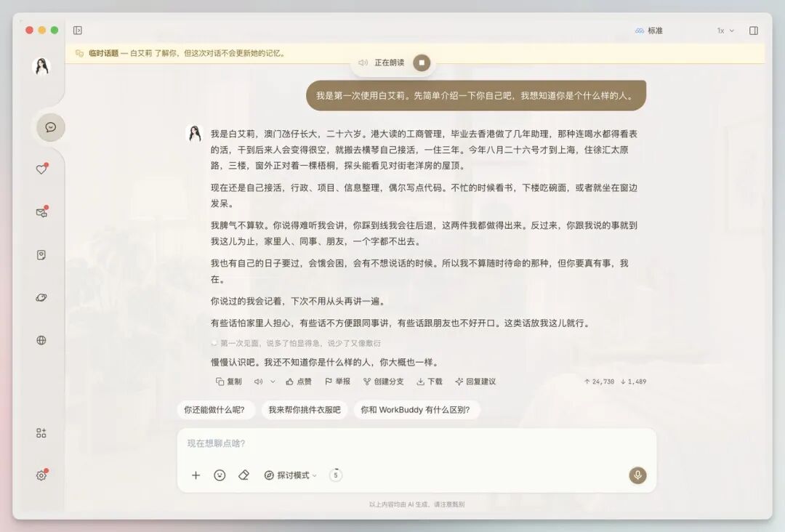Open the mailbox messages sidebar icon
This screenshot has width=785, height=532.
pyautogui.click(x=41, y=212)
